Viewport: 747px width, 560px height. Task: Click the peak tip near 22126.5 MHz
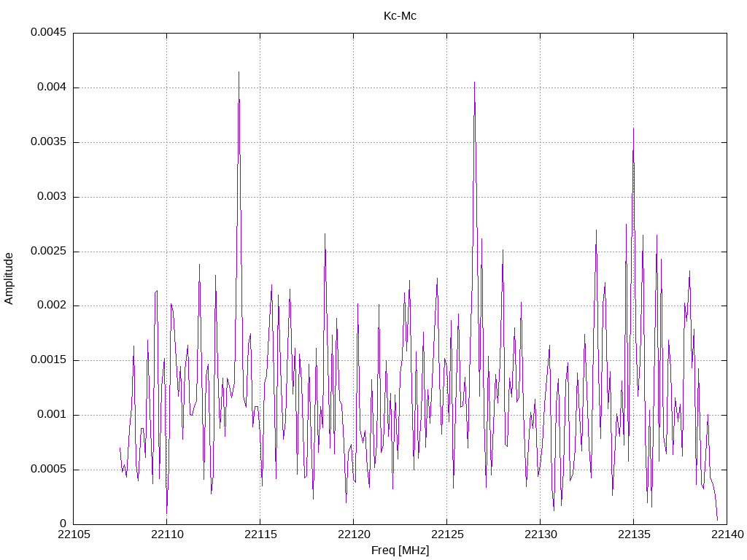tap(474, 82)
